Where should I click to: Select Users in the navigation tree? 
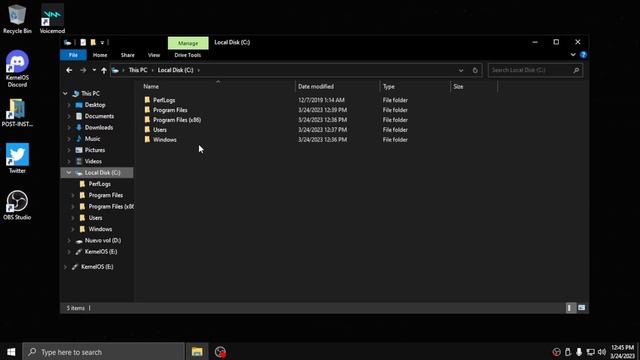(x=96, y=218)
